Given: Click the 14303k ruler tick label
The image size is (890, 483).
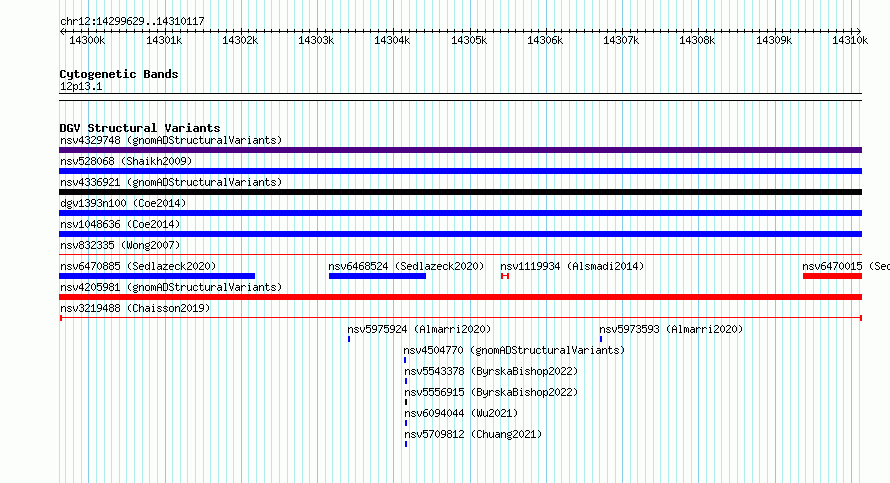Looking at the screenshot, I should pos(316,40).
